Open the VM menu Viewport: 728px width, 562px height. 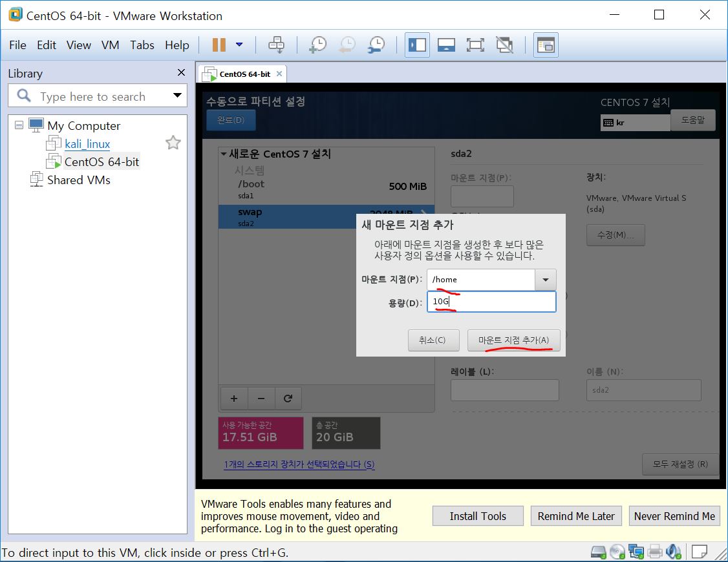(110, 45)
